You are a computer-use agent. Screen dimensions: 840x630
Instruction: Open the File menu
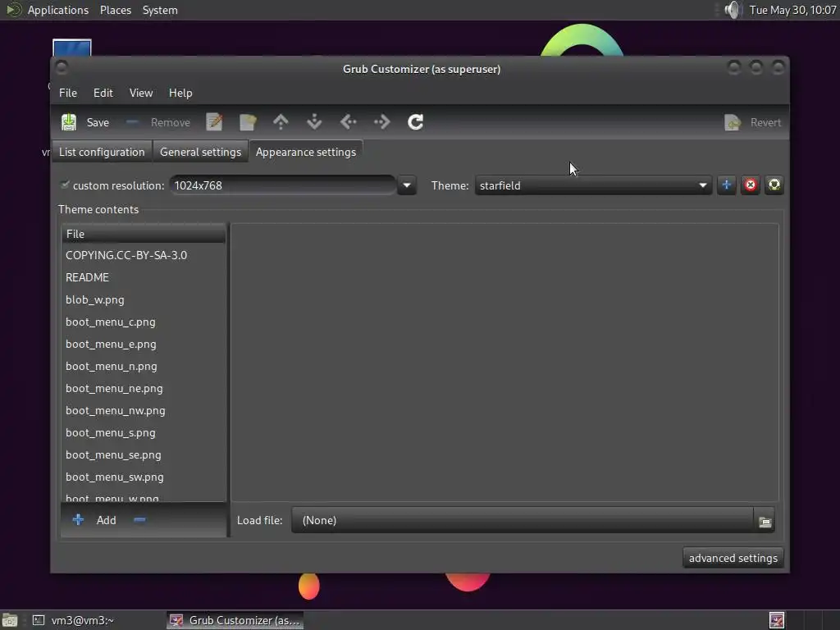pyautogui.click(x=68, y=93)
